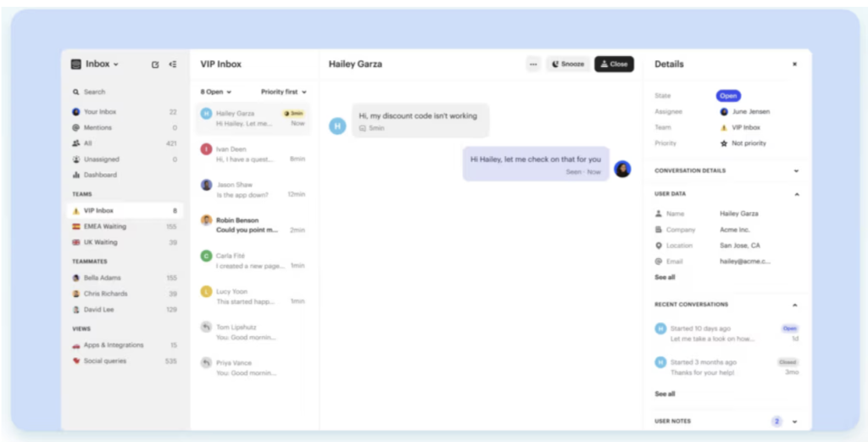
Task: Open teammate Bella Adams' inbox
Action: [x=125, y=278]
